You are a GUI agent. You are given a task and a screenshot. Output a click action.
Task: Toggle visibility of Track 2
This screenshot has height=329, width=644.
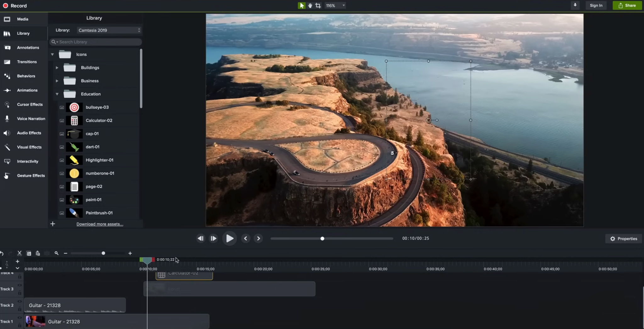click(19, 301)
